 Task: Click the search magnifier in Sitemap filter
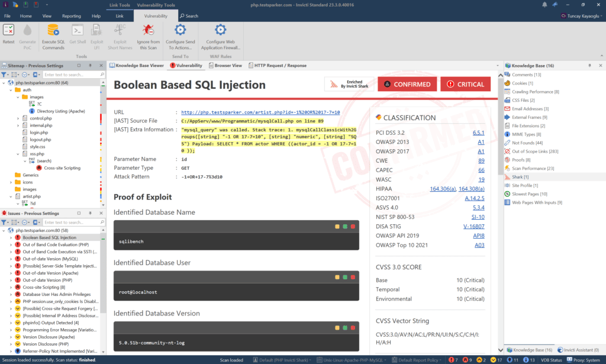point(102,75)
